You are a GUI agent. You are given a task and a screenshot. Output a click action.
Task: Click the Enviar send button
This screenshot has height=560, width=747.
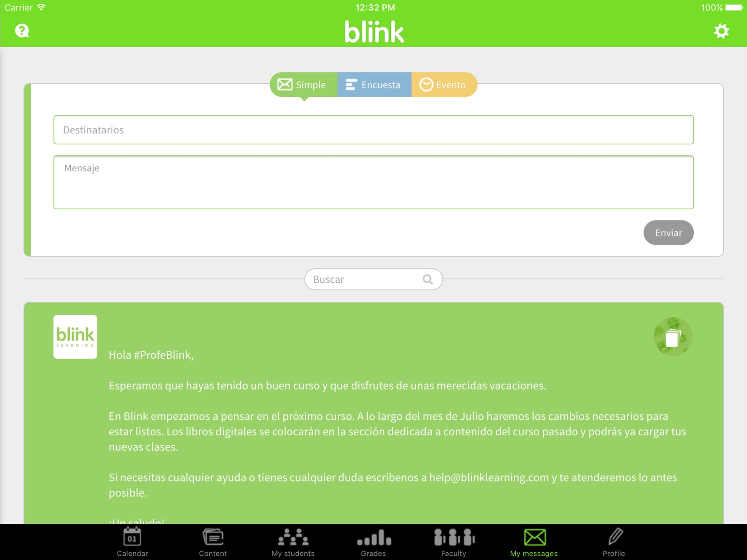click(668, 232)
